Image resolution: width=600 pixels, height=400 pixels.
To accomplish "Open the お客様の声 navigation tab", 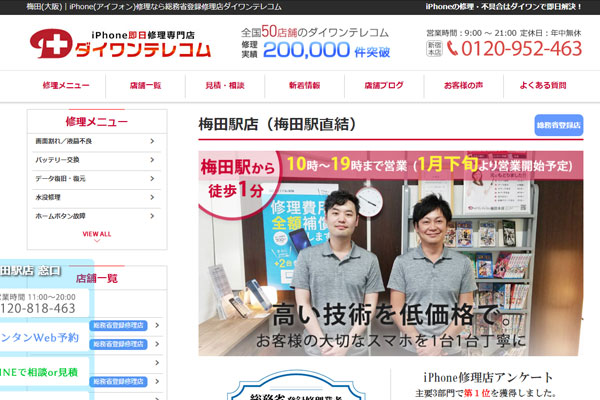I will [x=463, y=85].
